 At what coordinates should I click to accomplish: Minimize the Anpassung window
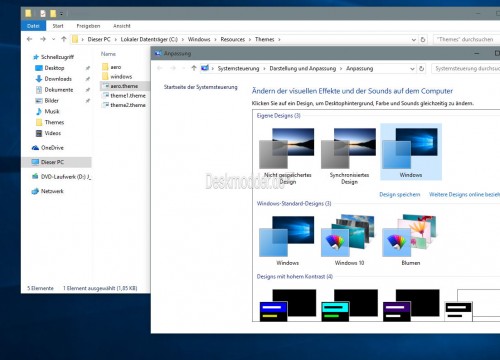pos(477,53)
